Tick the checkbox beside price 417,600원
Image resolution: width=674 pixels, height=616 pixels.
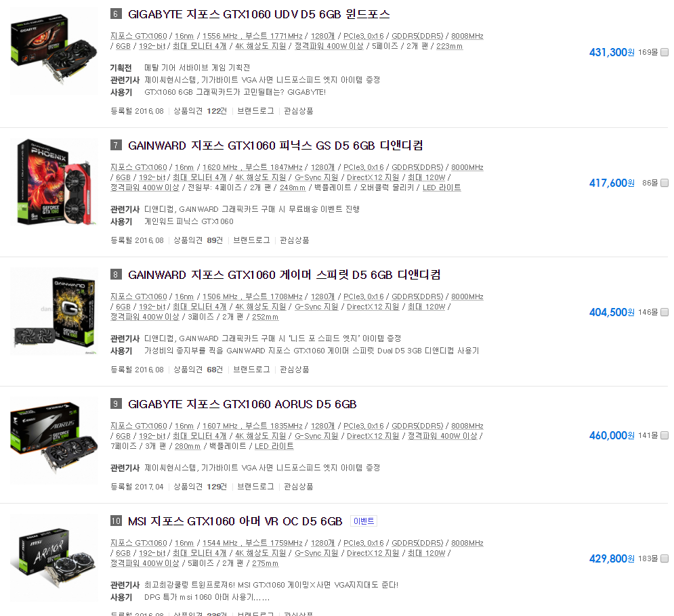(x=665, y=183)
